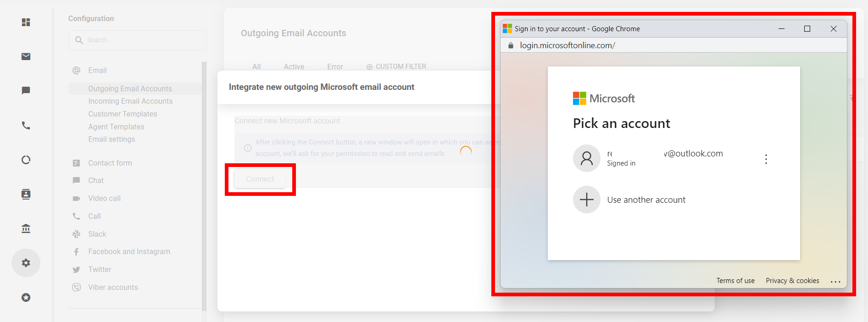Open the reports circle icon in sidebar

[26, 160]
